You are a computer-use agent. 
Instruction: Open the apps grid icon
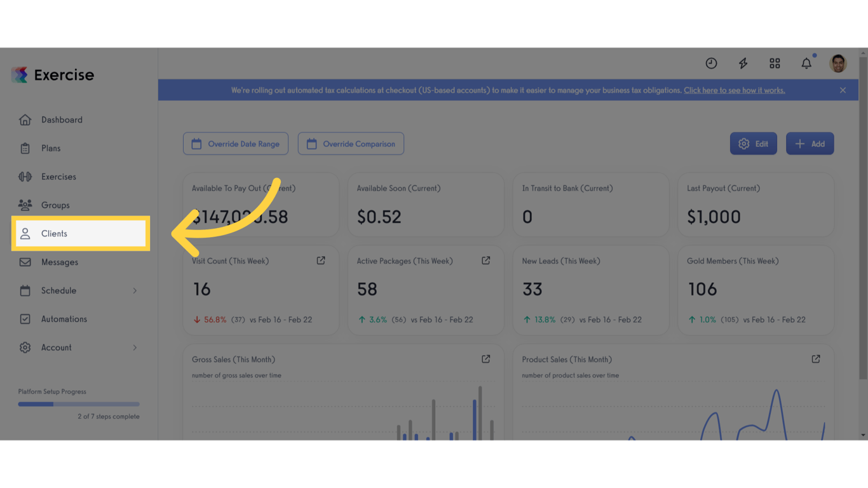tap(775, 63)
